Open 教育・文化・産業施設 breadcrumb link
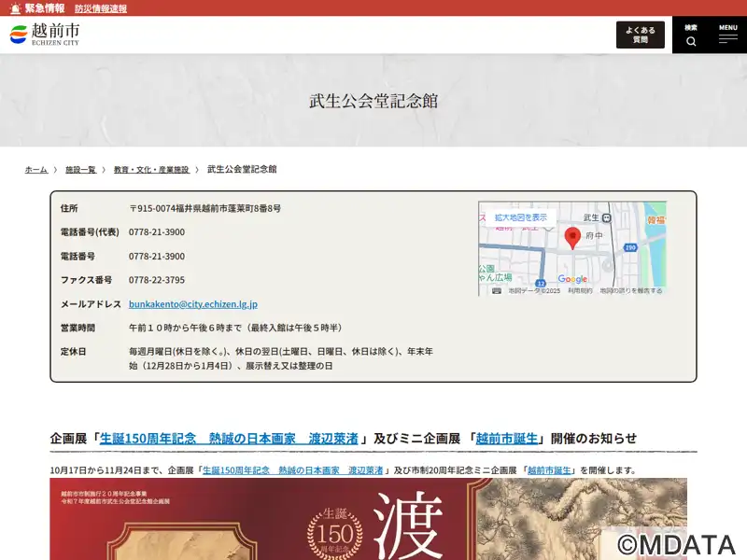The height and width of the screenshot is (560, 747). pos(151,170)
